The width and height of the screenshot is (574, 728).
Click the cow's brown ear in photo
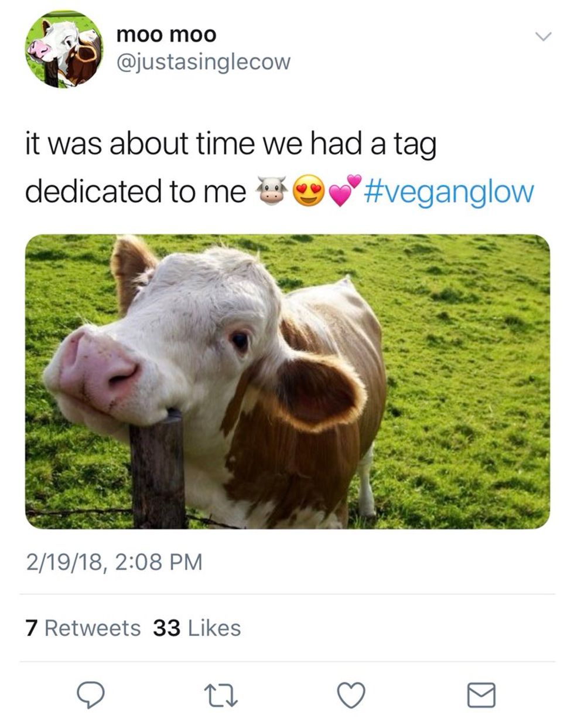319,390
